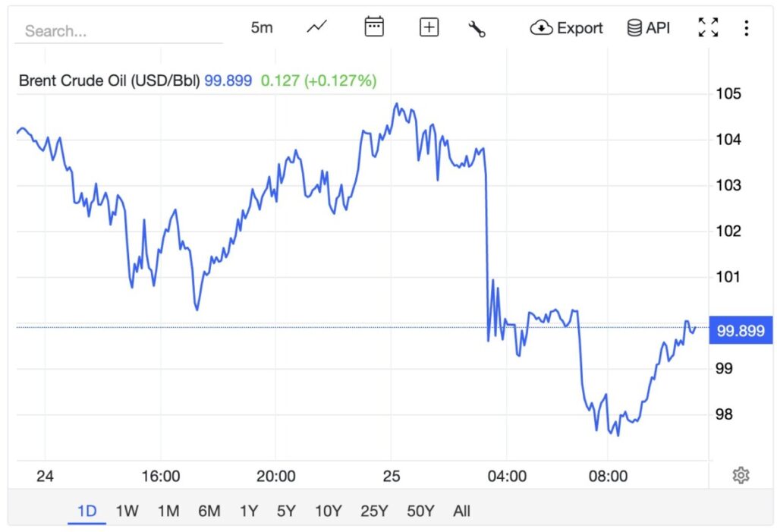The height and width of the screenshot is (532, 777).
Task: Toggle the All timeframe view
Action: point(461,512)
